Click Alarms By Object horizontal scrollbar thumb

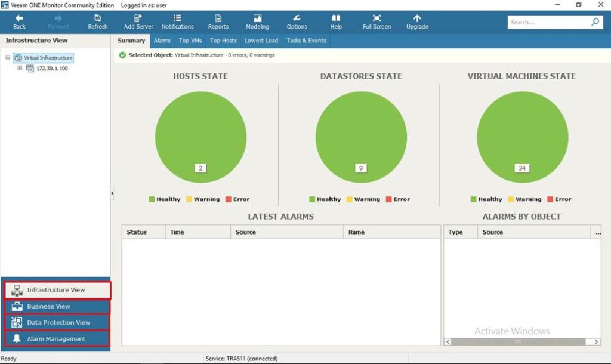519,341
